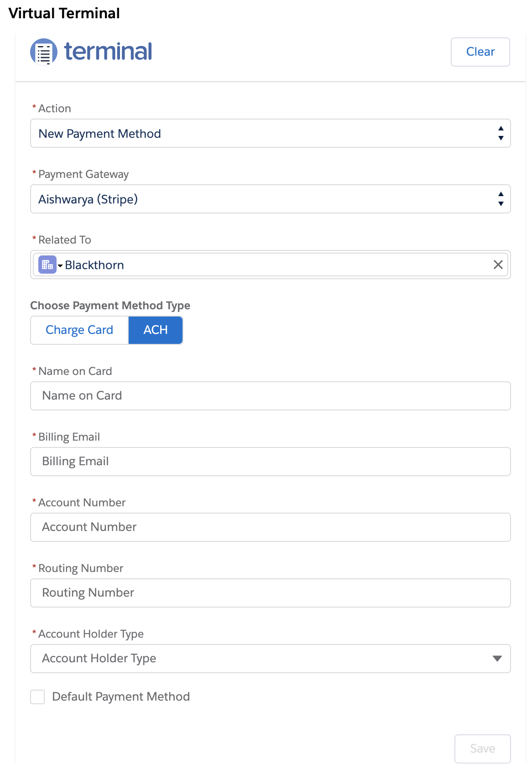This screenshot has height=769, width=532.
Task: Click the terminal logo icon
Action: (44, 52)
